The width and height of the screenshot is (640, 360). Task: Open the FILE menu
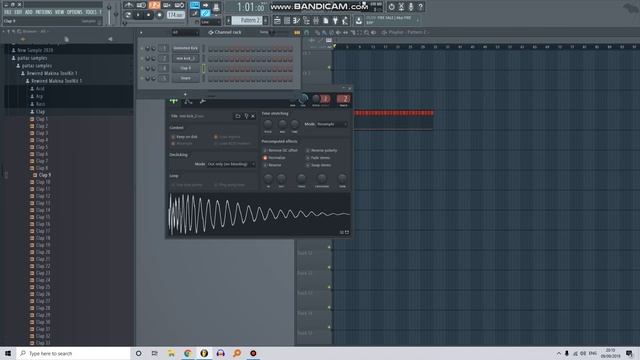pyautogui.click(x=7, y=12)
